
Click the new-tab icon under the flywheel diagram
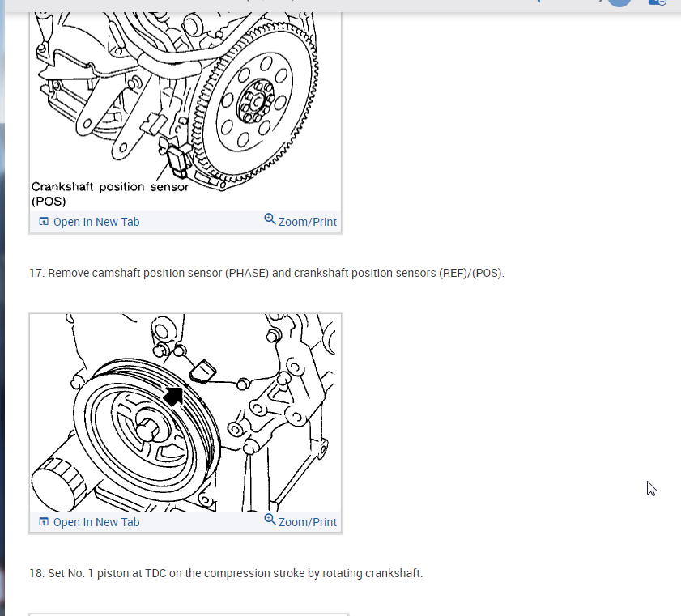point(44,222)
